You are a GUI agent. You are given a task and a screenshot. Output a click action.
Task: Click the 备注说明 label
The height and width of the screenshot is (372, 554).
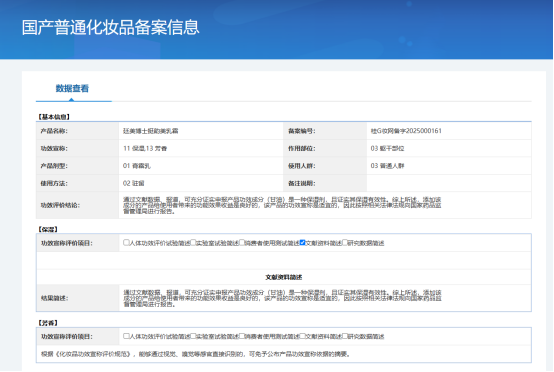pos(302,183)
